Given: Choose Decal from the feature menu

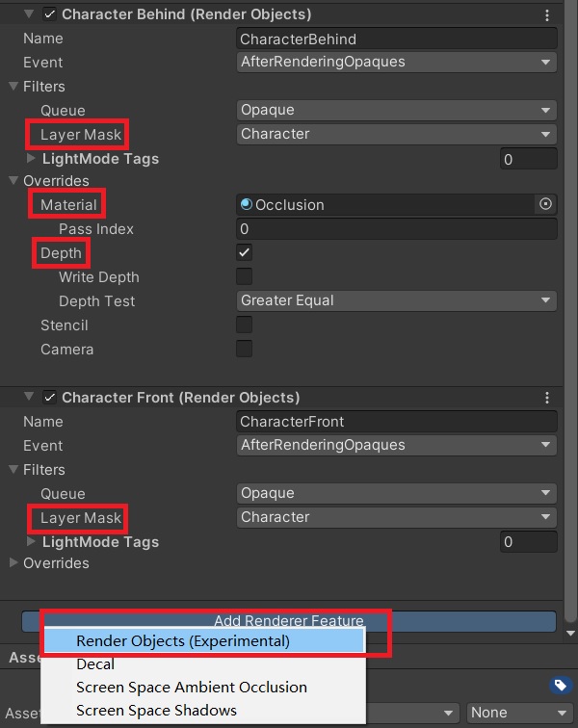Looking at the screenshot, I should 204,664.
